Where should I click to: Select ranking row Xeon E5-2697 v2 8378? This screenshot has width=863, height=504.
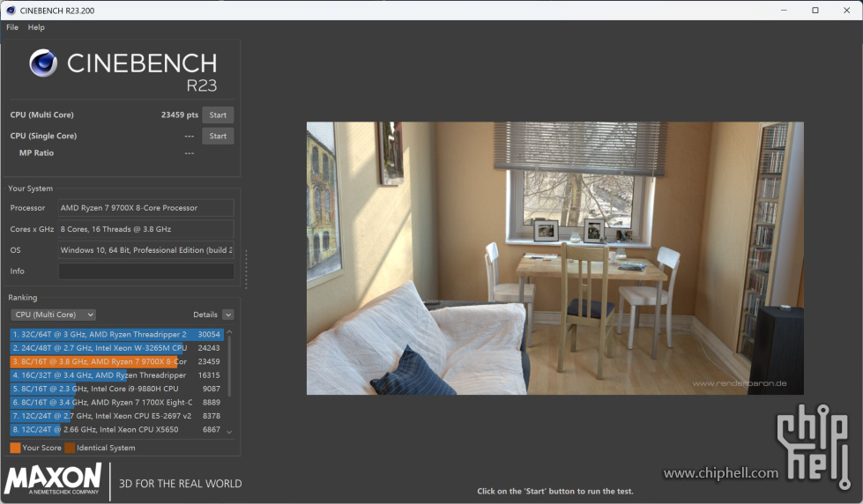[116, 416]
